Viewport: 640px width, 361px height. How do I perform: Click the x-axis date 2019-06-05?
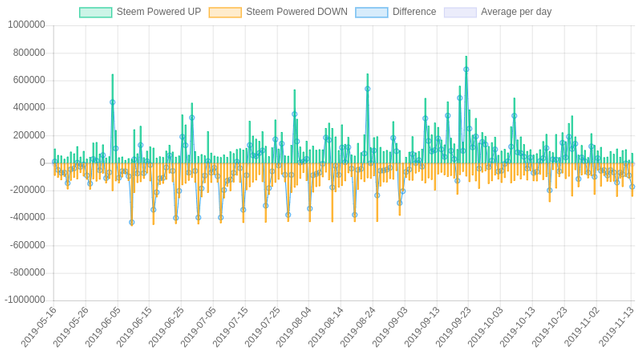point(102,327)
